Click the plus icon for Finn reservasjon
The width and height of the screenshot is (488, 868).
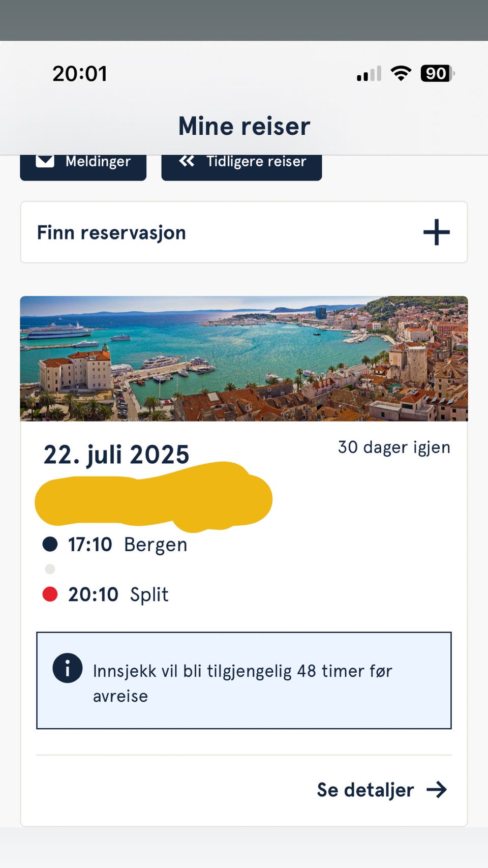(x=436, y=232)
